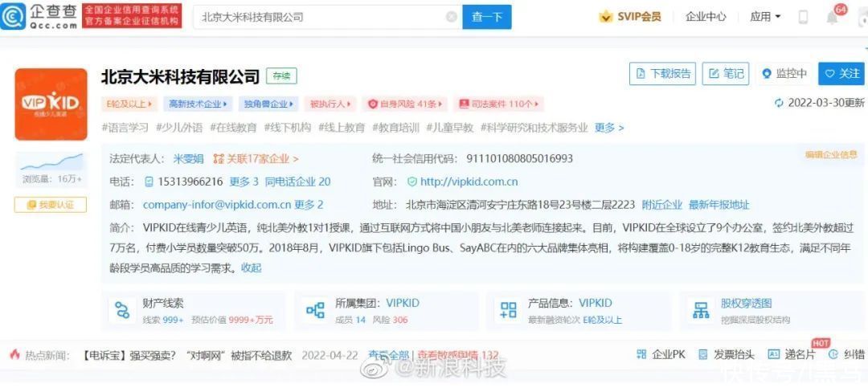The image size is (868, 388).
Task: Click the 财产线索 icon
Action: [122, 311]
